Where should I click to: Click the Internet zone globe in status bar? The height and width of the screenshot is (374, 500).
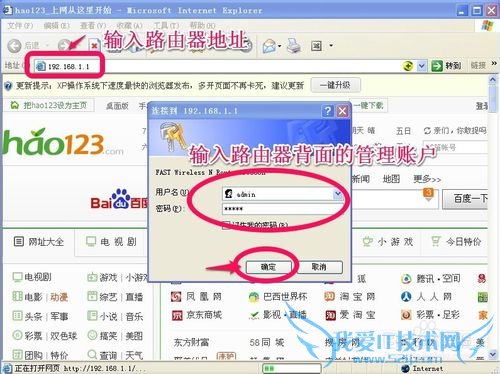click(x=405, y=368)
